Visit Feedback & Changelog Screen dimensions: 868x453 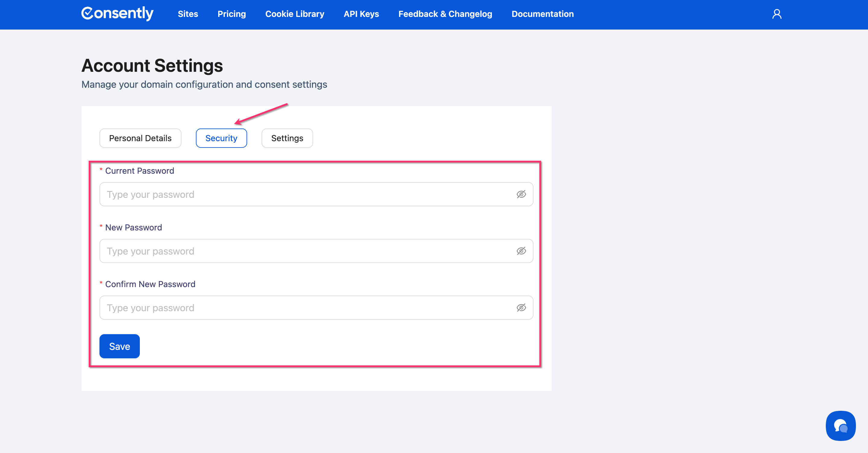pyautogui.click(x=445, y=14)
